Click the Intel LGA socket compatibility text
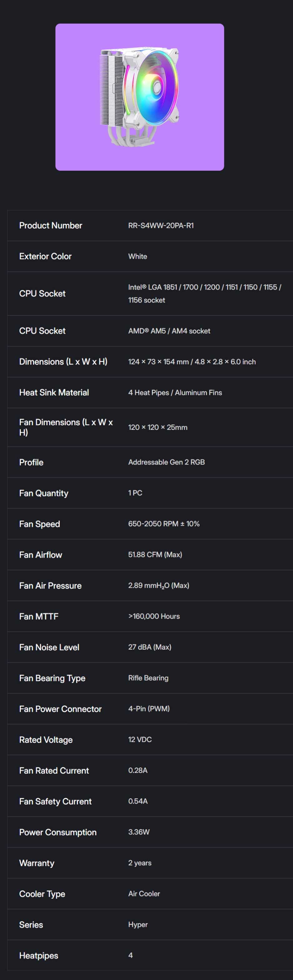This screenshot has height=980, width=293. pos(204,293)
